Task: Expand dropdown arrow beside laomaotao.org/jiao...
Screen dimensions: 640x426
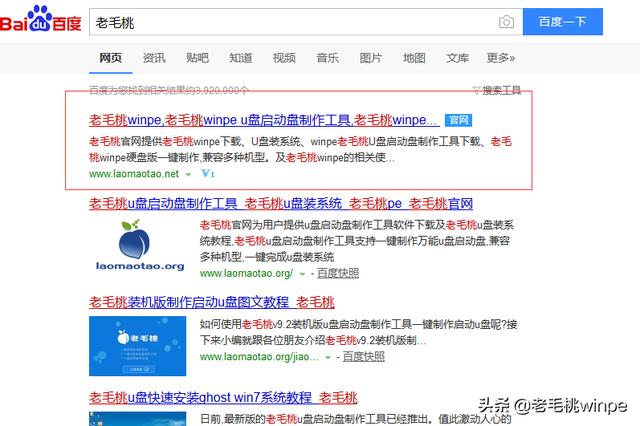Action: (328, 357)
